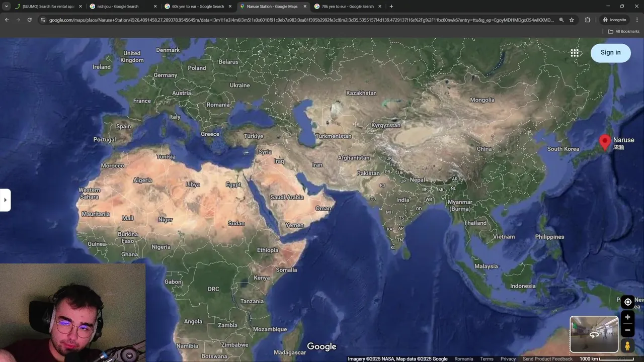
Task: View site information icon
Action: (x=43, y=20)
